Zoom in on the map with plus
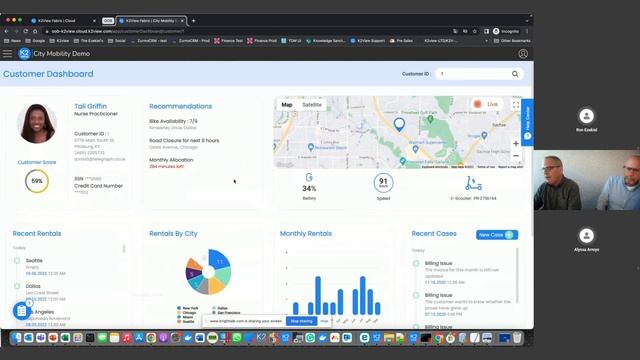This screenshot has height=360, width=640. tap(516, 144)
